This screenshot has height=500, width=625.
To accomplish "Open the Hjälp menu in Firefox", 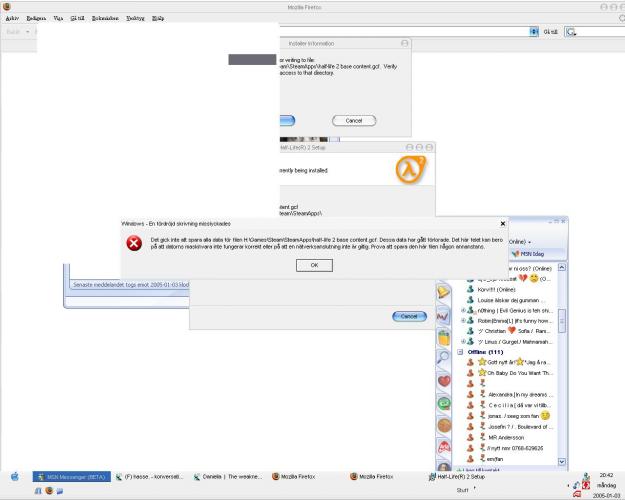I will (x=158, y=18).
